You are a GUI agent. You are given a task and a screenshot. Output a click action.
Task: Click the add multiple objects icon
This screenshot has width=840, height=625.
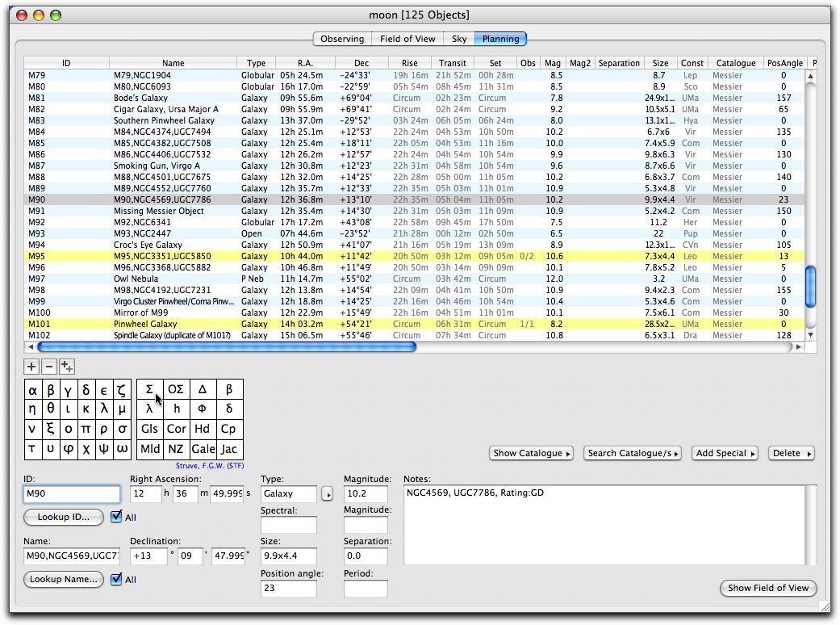coord(67,367)
